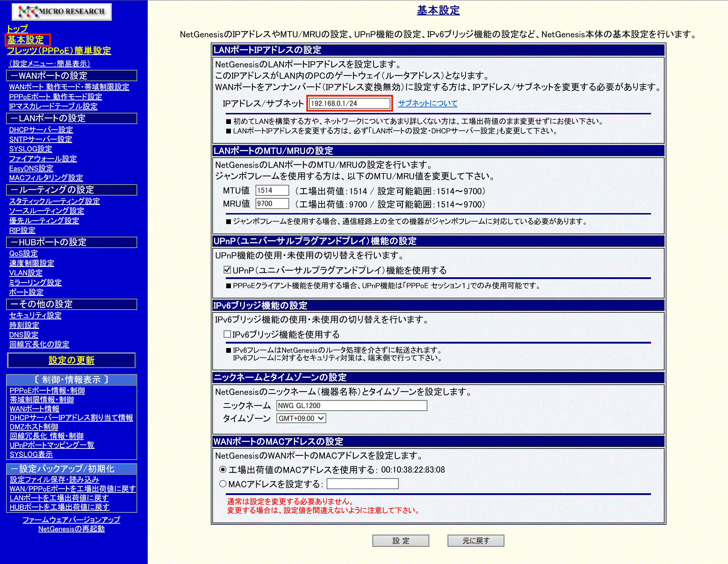
Task: Click the 設定の更新 button
Action: pos(71,360)
